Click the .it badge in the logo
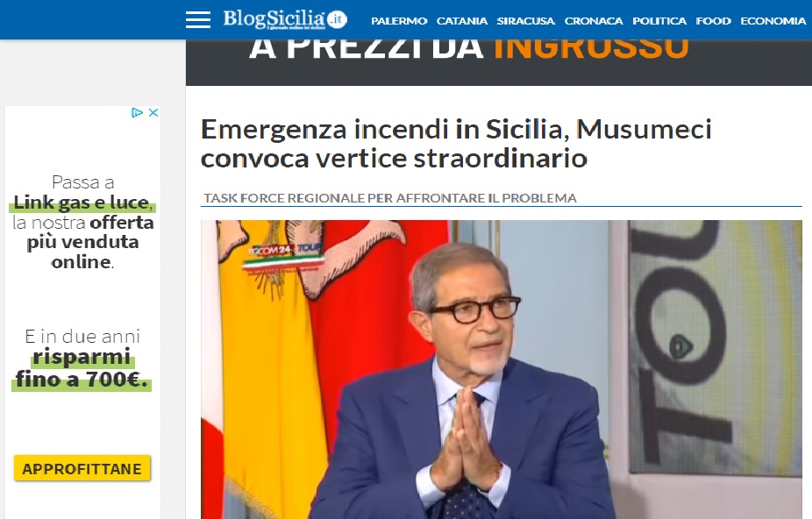The image size is (812, 519). [x=337, y=19]
